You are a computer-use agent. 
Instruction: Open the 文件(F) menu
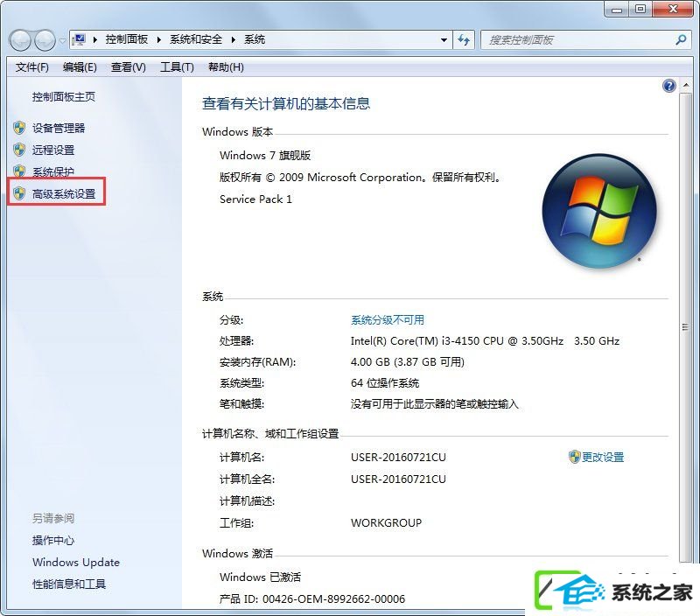tap(32, 67)
